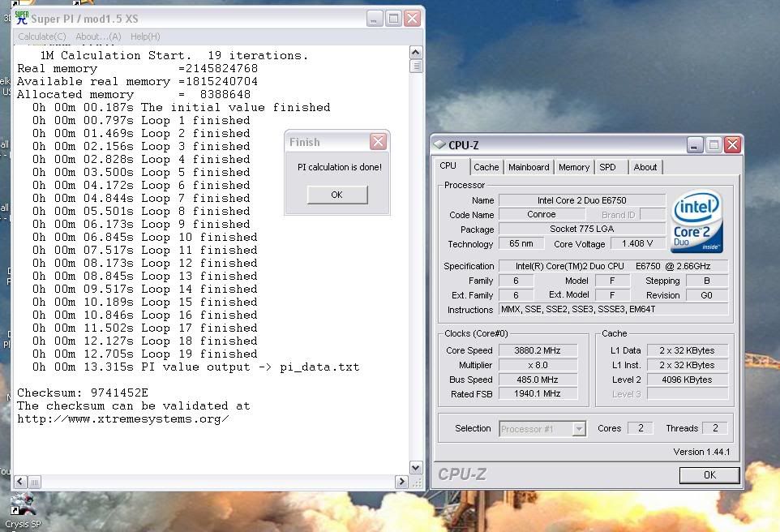Click the 'Loop 1 finished' line
The image size is (780, 532).
coord(141,121)
